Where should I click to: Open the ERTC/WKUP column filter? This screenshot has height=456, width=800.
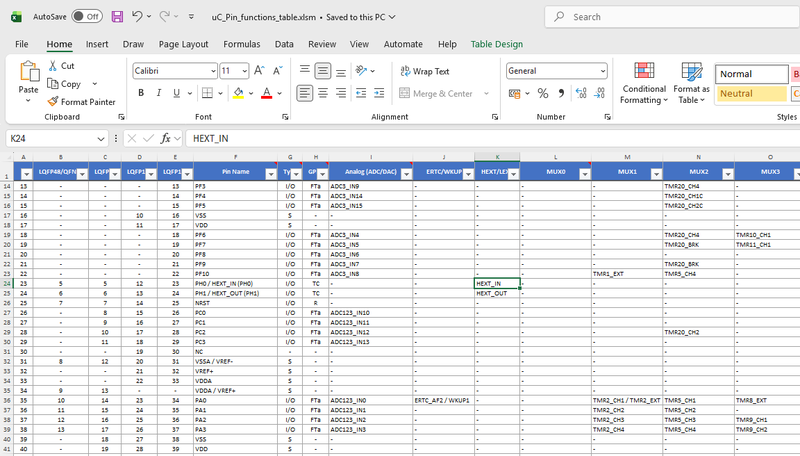point(468,174)
